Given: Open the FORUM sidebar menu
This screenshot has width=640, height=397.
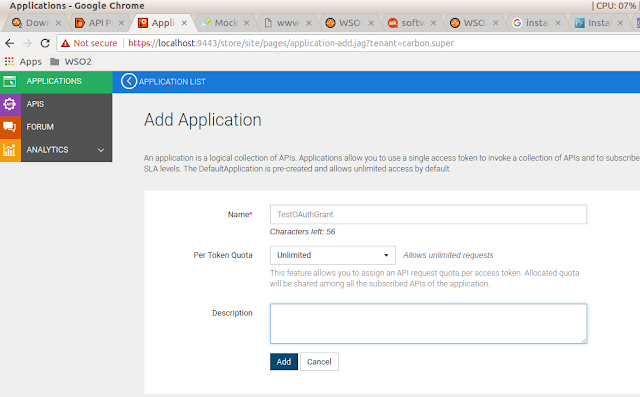Looking at the screenshot, I should coord(56,127).
